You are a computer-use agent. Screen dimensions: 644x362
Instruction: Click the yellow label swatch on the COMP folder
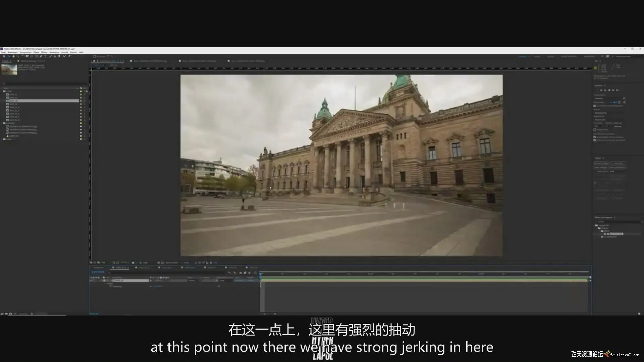click(x=81, y=91)
